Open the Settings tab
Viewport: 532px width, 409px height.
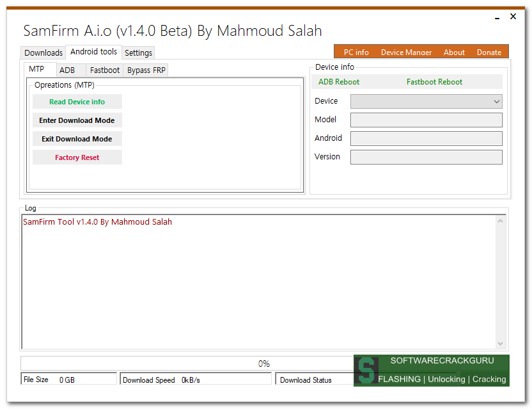(x=138, y=52)
